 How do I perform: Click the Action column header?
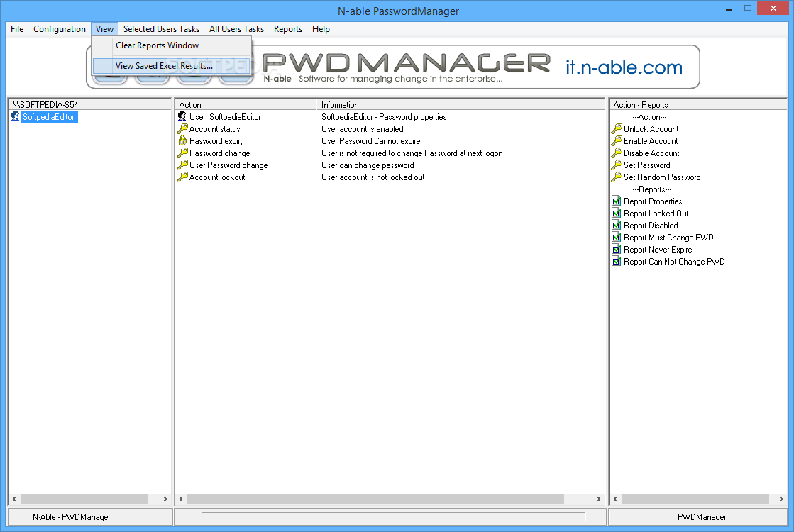click(x=246, y=105)
